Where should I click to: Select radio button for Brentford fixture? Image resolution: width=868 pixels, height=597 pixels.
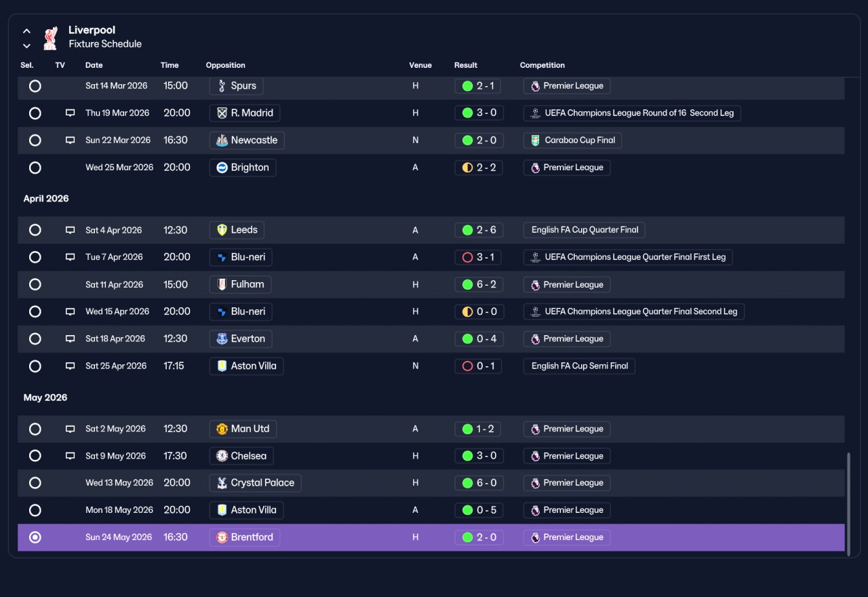click(x=35, y=537)
